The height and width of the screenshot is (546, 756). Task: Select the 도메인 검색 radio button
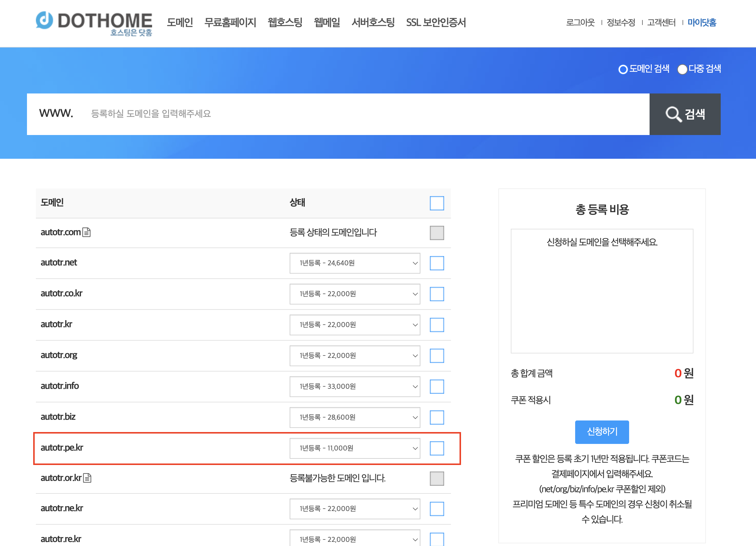tap(623, 69)
